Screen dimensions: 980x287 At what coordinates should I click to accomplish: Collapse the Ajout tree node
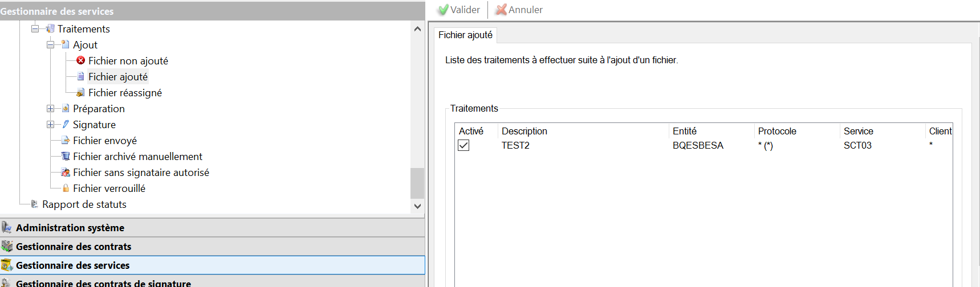51,44
